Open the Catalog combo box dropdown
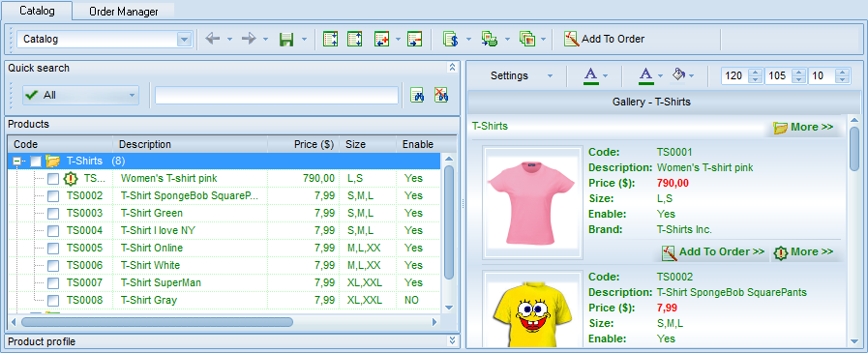Image resolution: width=868 pixels, height=353 pixels. click(x=184, y=40)
